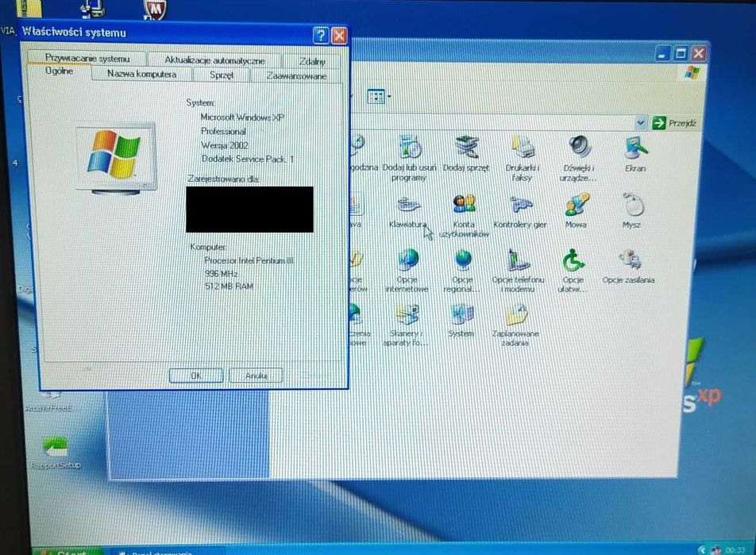Image resolution: width=756 pixels, height=555 pixels.
Task: Open the Klawiatura keyboard applet
Action: [408, 210]
